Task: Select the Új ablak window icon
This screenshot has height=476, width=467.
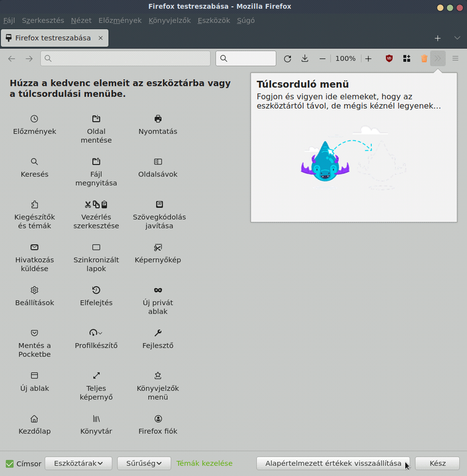Action: coord(35,375)
